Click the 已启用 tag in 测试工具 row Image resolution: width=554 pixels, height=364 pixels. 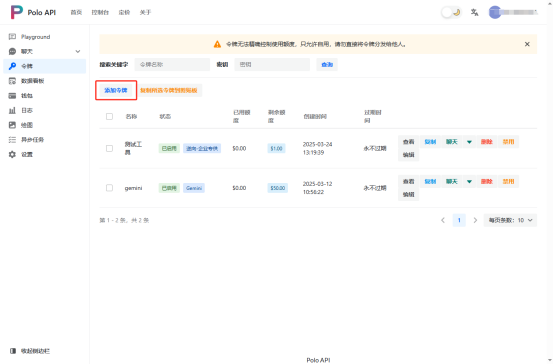click(169, 148)
